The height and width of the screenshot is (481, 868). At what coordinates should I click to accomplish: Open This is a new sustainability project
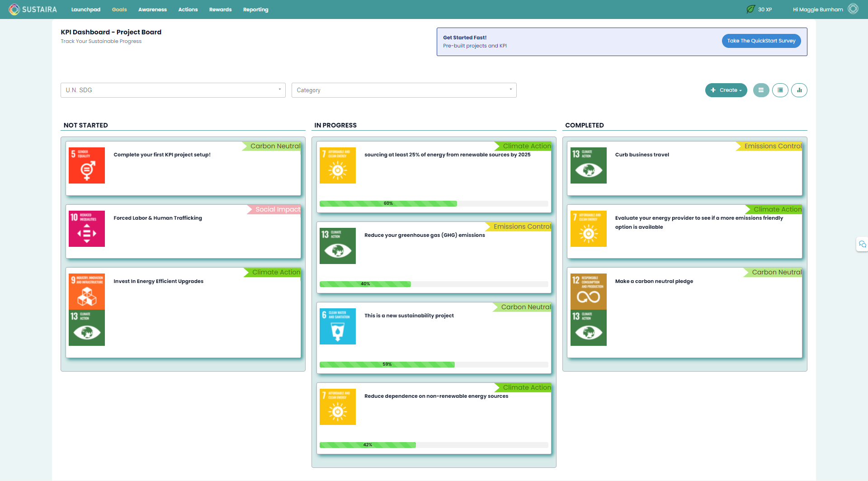click(x=409, y=316)
